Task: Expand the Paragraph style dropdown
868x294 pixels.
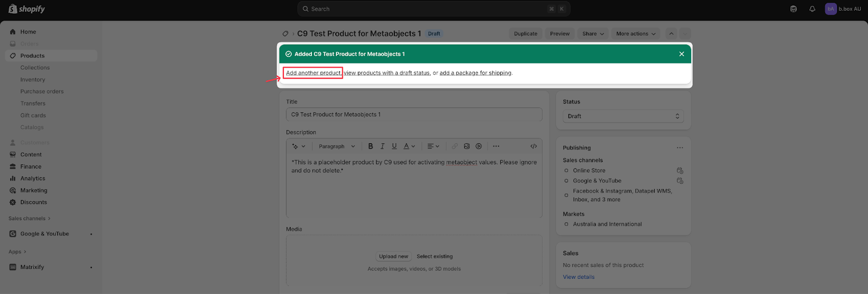Action: [x=336, y=146]
